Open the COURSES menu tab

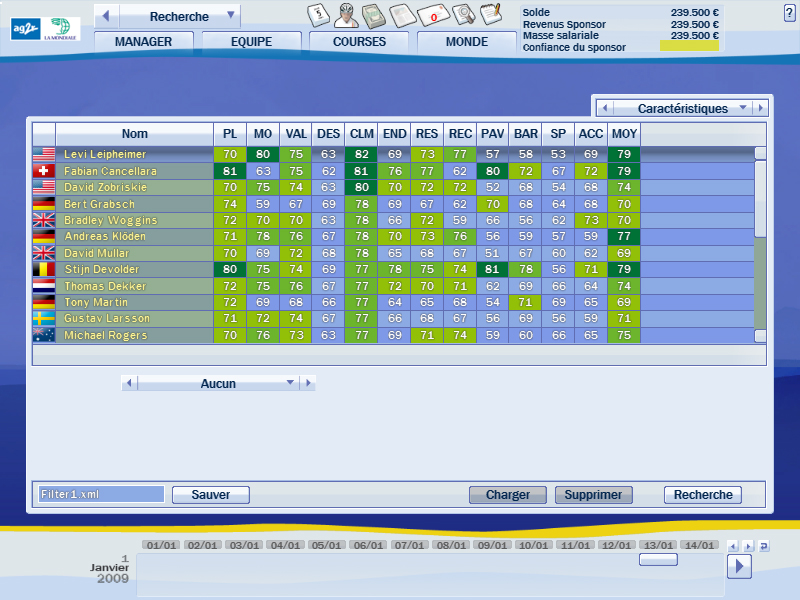pyautogui.click(x=359, y=42)
